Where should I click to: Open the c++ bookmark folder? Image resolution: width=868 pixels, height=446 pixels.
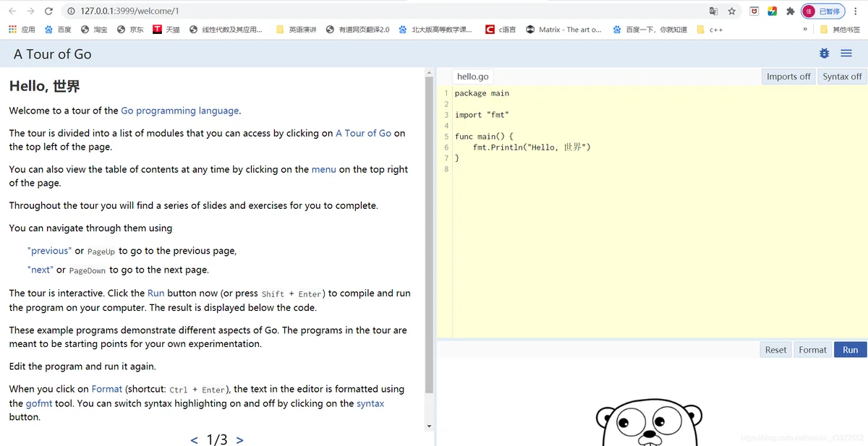(x=710, y=30)
